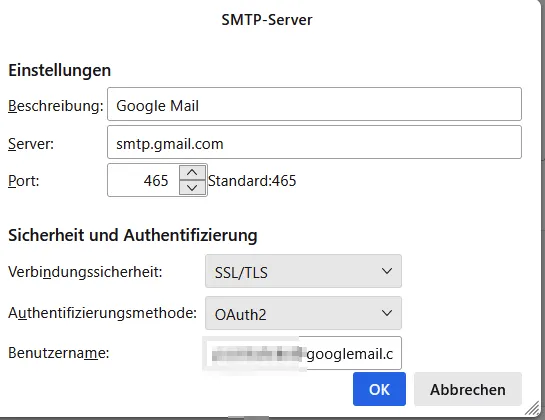Focus the Beschreibung field containing Google Mail
This screenshot has width=545, height=420.
click(x=314, y=104)
